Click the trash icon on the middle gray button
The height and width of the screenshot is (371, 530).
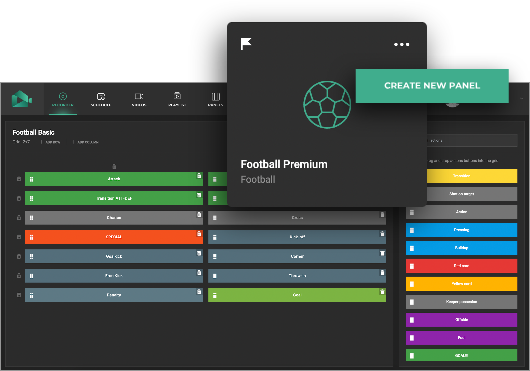(x=382, y=215)
